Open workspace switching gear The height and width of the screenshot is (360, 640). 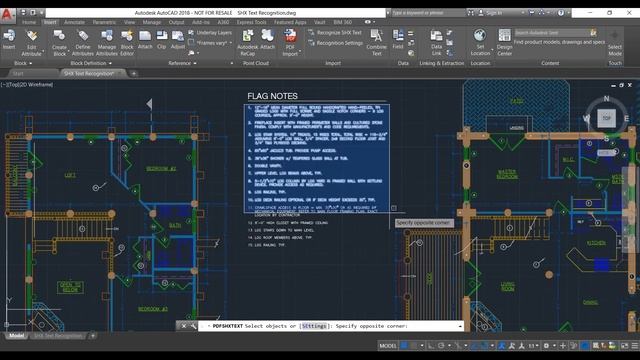(546, 346)
